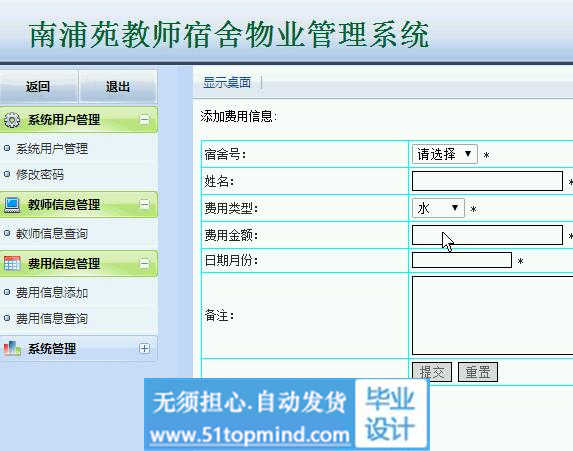The width and height of the screenshot is (573, 451).
Task: Collapse the 系统用户管理 section
Action: [144, 120]
